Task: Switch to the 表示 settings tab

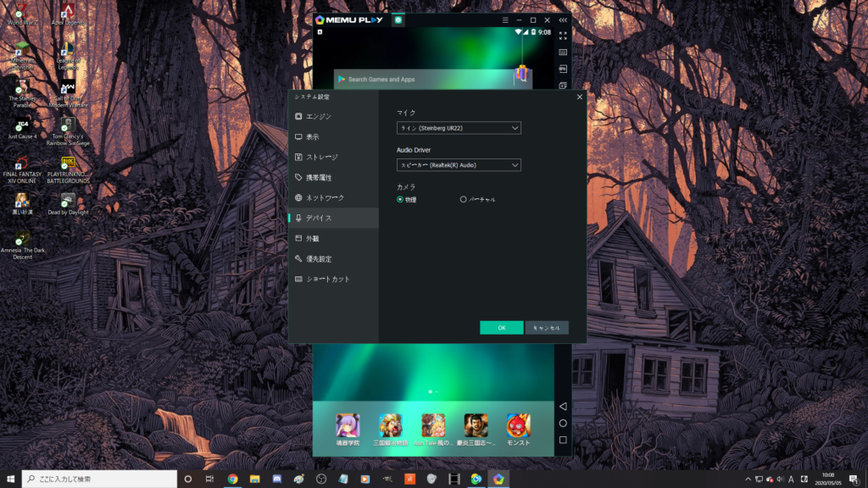Action: (x=333, y=136)
